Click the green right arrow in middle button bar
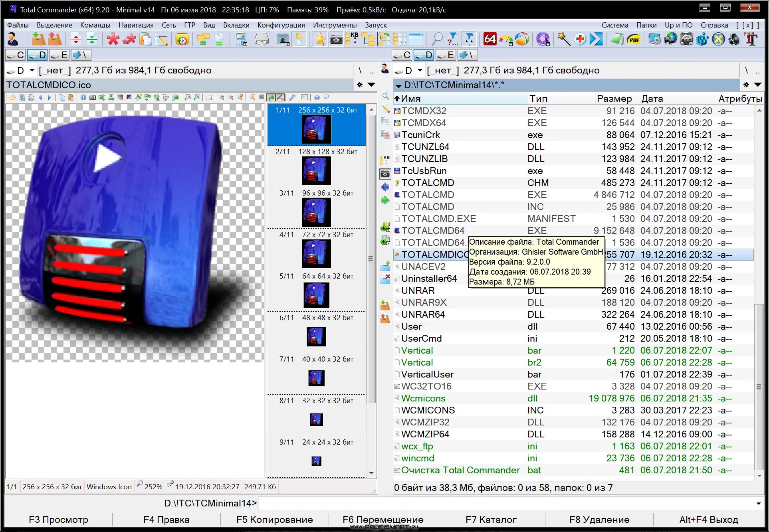Viewport: 769px width, 532px height. pos(385,200)
